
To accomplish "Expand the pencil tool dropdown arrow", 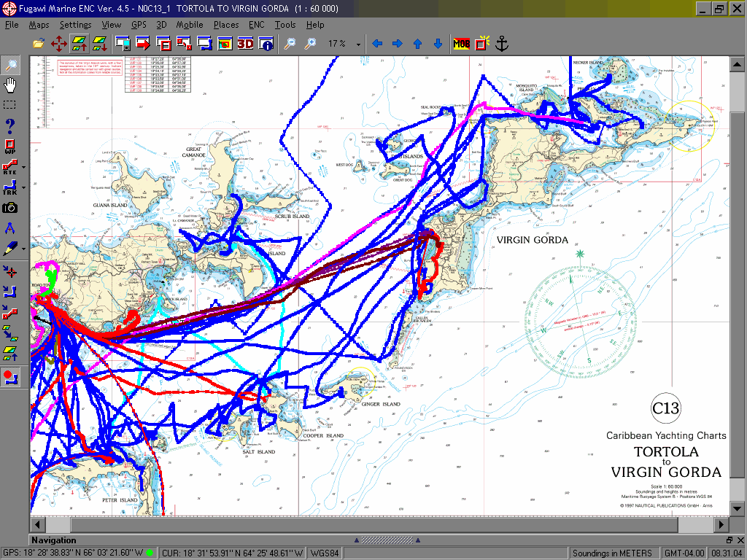I will pos(23,249).
